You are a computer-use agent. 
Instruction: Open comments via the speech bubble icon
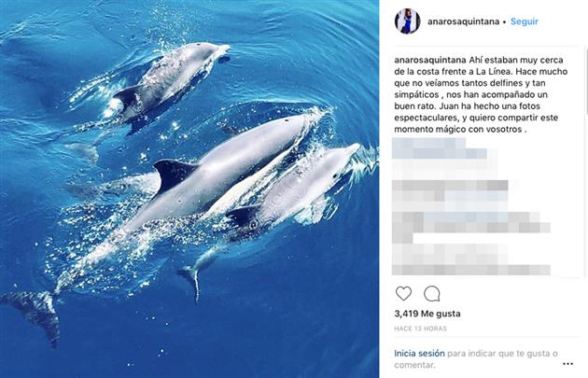(x=431, y=293)
